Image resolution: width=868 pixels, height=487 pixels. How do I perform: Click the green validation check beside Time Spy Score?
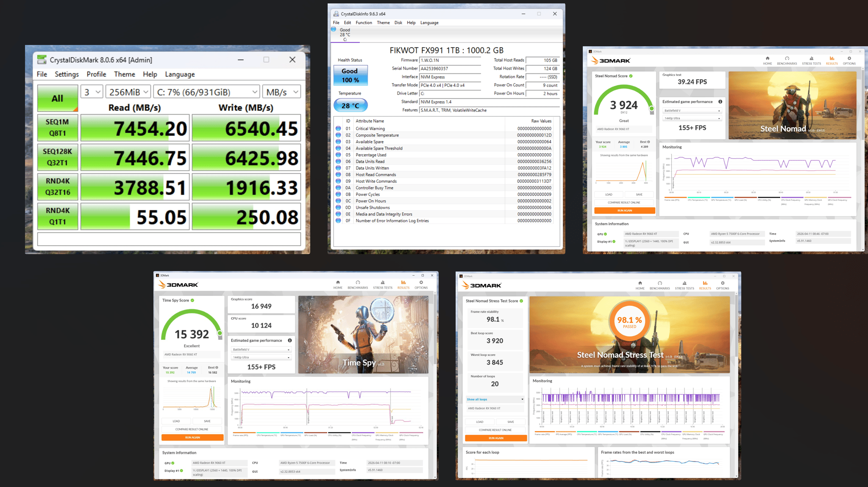(192, 300)
